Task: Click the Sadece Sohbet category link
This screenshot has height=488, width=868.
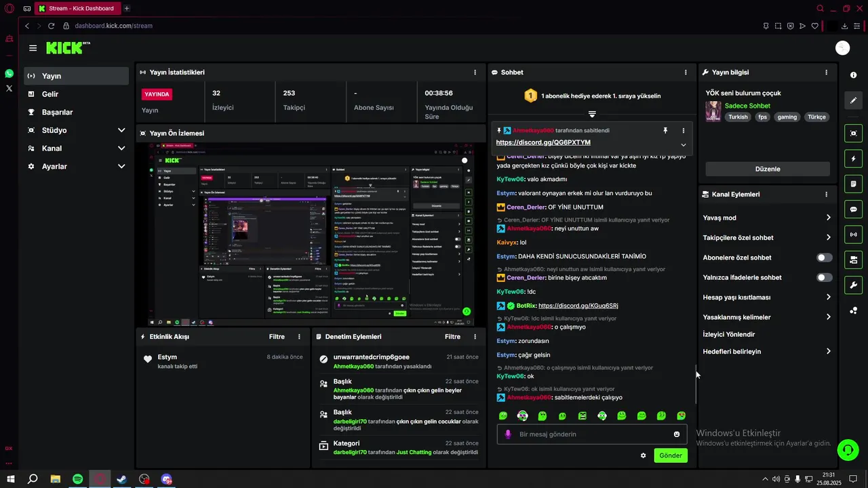Action: [x=747, y=106]
